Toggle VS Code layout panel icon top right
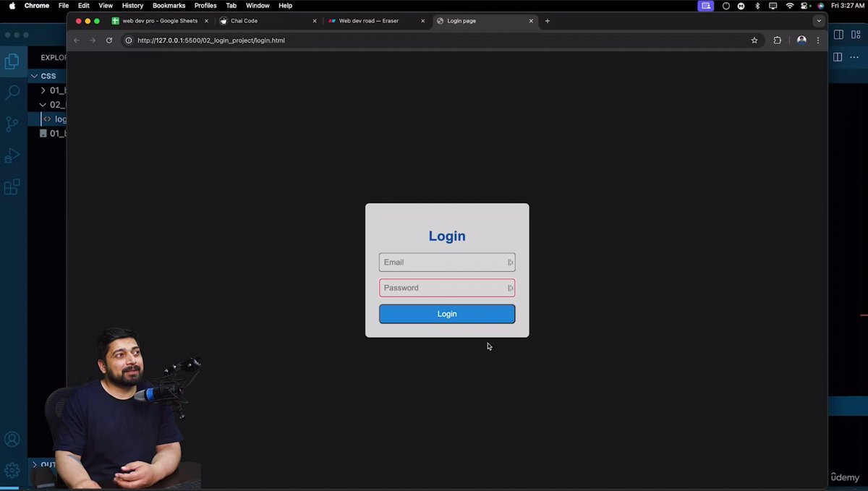 pyautogui.click(x=839, y=35)
